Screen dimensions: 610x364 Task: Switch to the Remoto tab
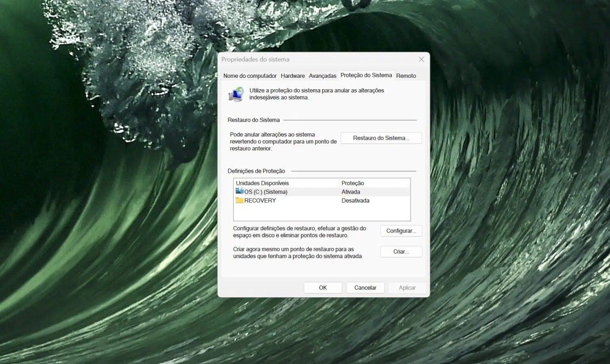pyautogui.click(x=406, y=76)
